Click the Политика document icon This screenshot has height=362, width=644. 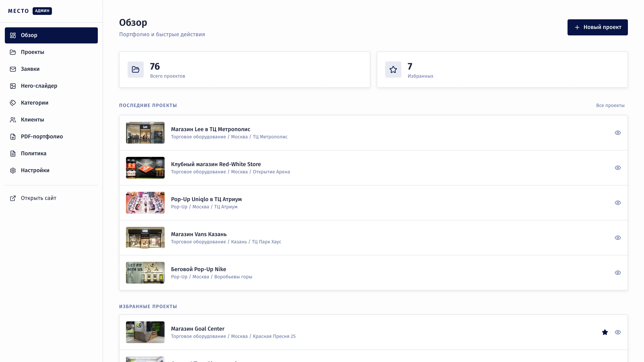[x=13, y=153]
